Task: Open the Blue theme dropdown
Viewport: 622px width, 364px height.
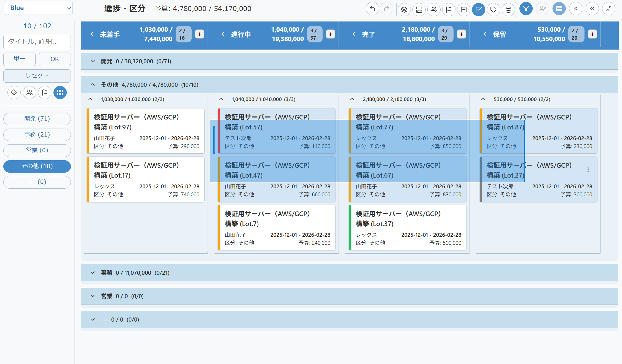Action: tap(39, 8)
